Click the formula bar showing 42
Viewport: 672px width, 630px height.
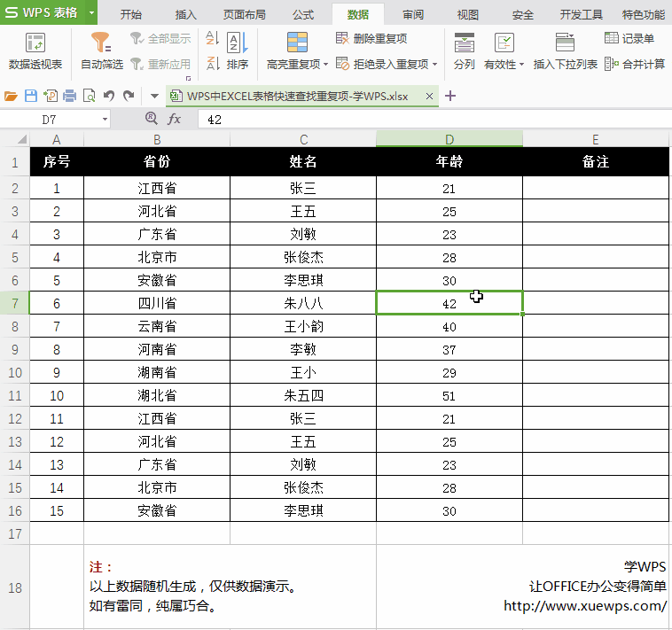[434, 120]
